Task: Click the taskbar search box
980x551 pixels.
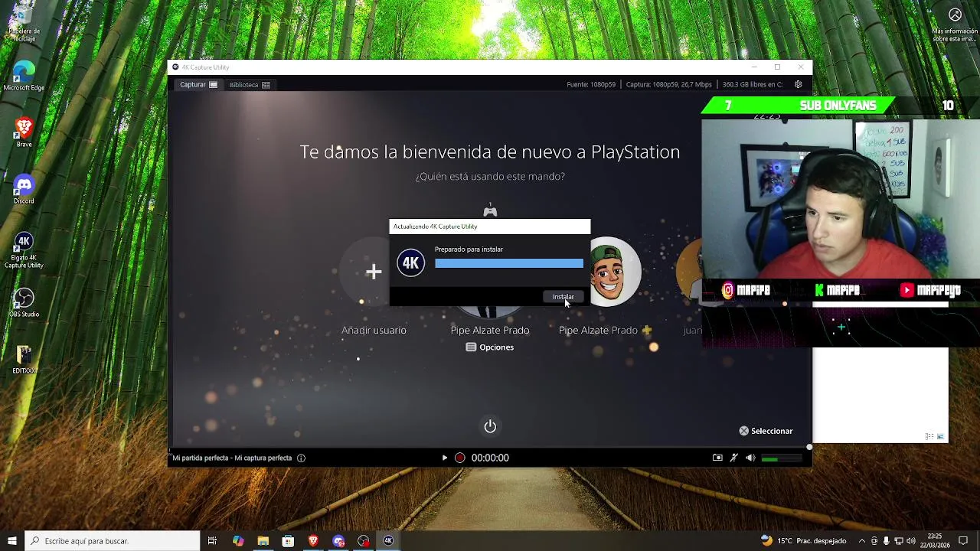Action: coord(112,541)
